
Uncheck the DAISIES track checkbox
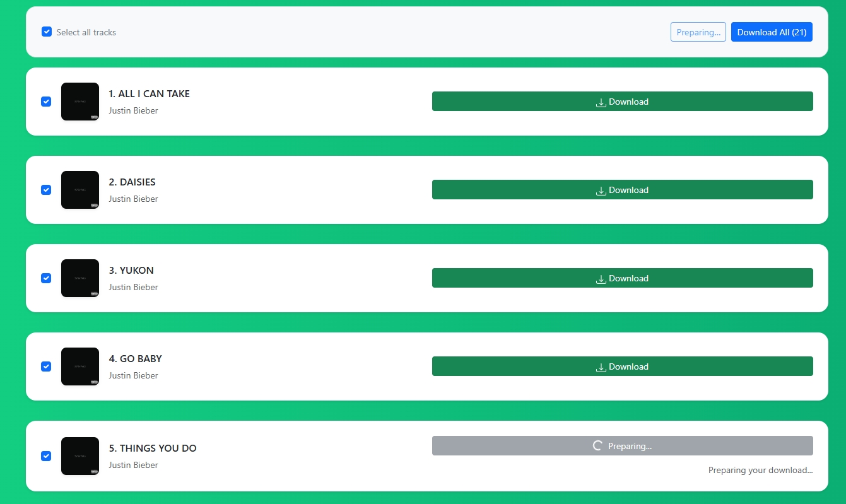tap(46, 189)
